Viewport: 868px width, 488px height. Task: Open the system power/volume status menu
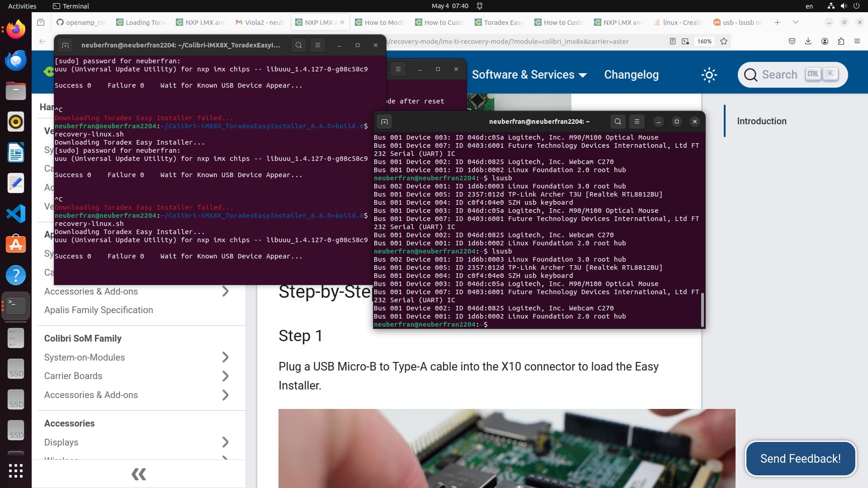(x=843, y=6)
